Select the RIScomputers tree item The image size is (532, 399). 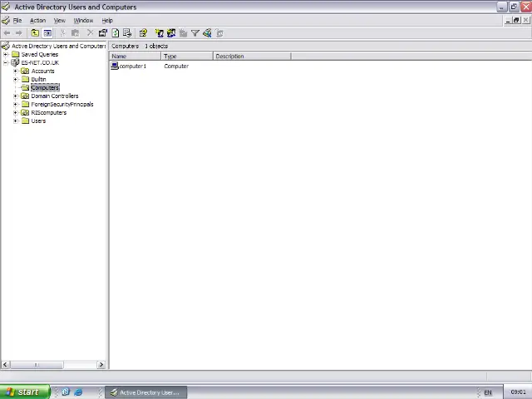tap(49, 113)
